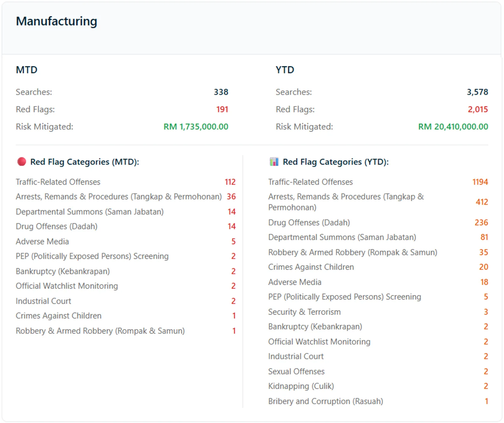
Task: Click YTD Drug Offenses count 236
Action: pyautogui.click(x=481, y=223)
